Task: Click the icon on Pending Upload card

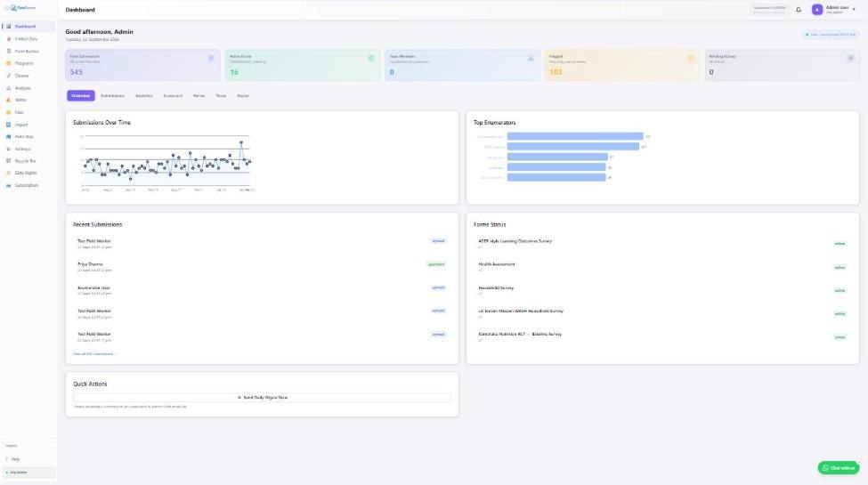Action: pyautogui.click(x=850, y=58)
